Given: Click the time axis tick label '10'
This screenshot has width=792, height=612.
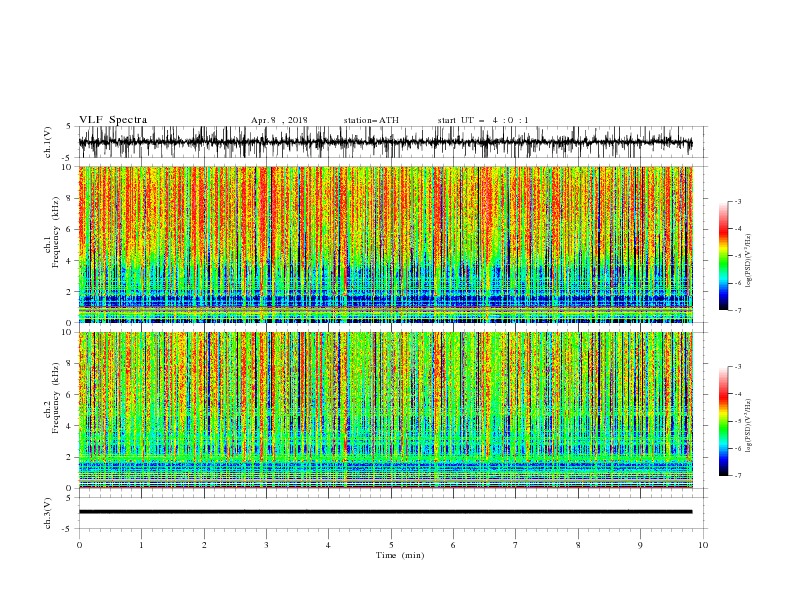Looking at the screenshot, I should (x=703, y=545).
